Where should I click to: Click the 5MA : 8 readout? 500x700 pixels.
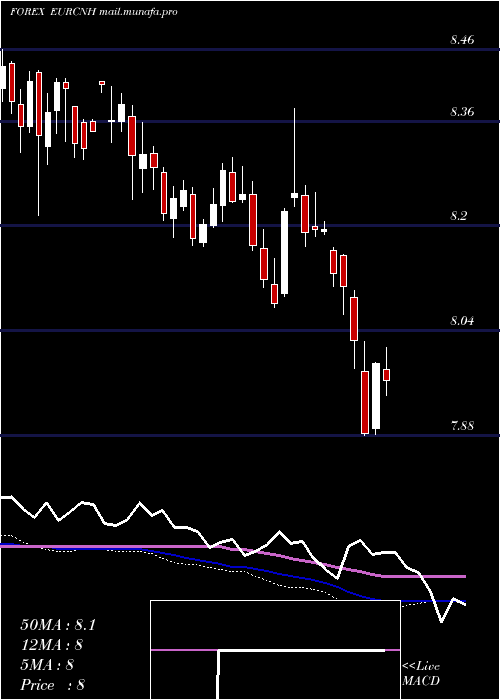tap(47, 665)
